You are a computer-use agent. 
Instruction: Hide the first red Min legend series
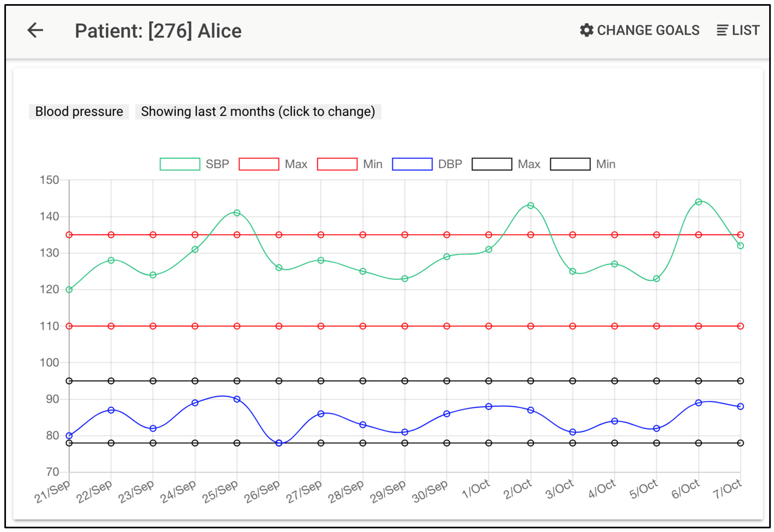[337, 164]
